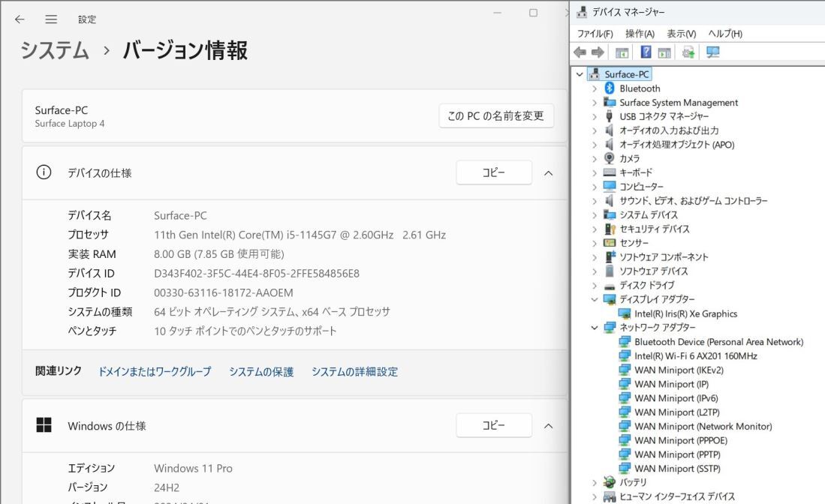Click the Human Interface Devices category icon
The width and height of the screenshot is (825, 504).
610,496
